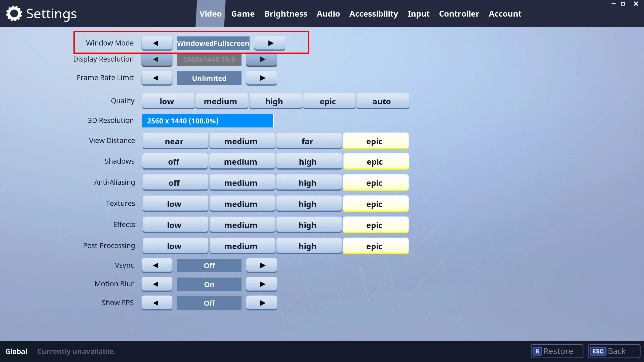
Task: Click Vsync right arrow
Action: point(261,265)
